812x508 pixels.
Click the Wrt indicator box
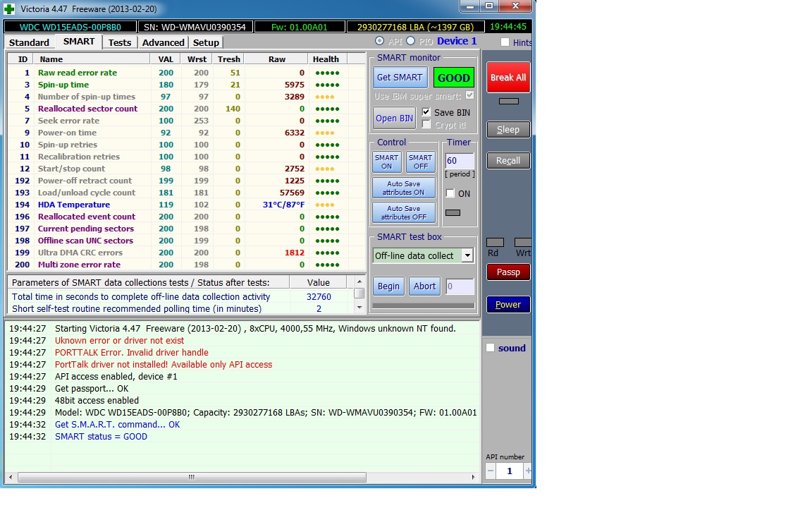coord(523,242)
